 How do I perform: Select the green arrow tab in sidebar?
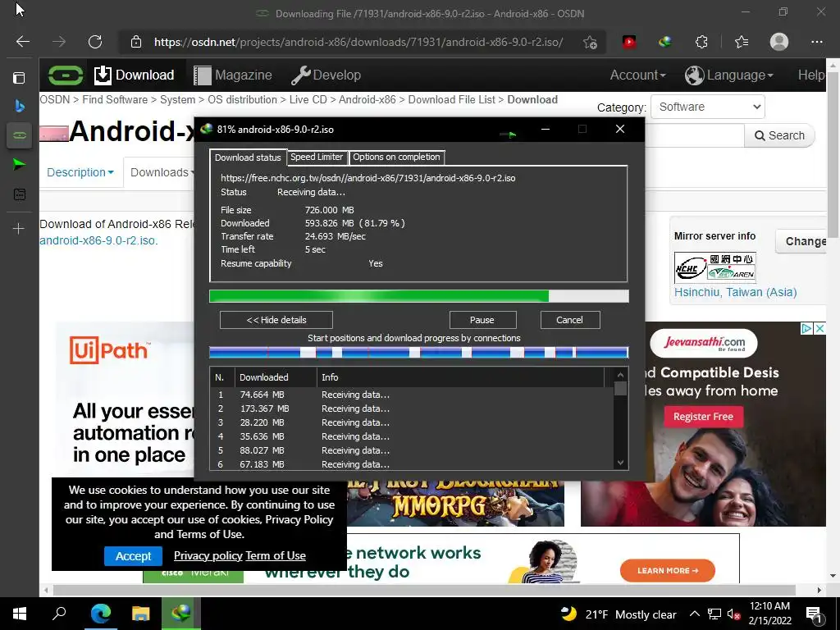click(x=20, y=164)
